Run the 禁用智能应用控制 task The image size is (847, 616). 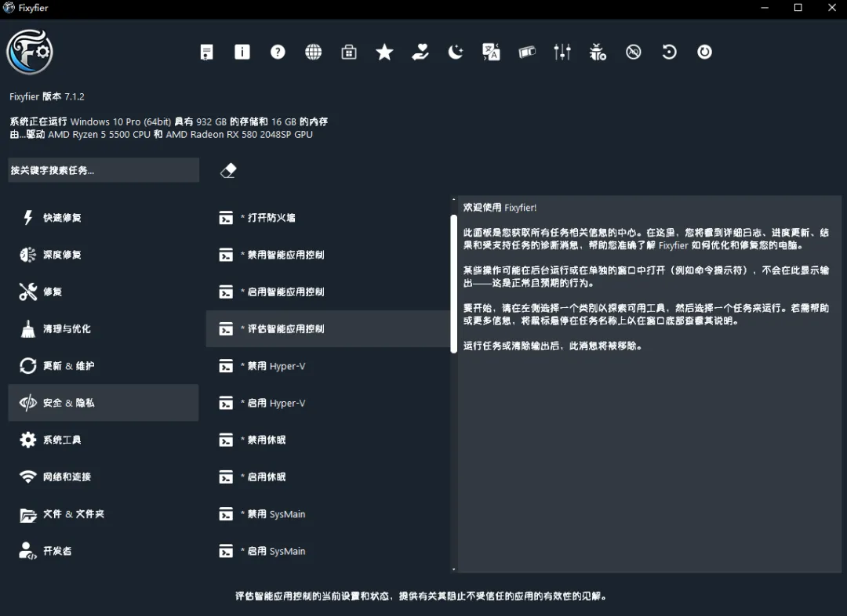click(x=327, y=254)
